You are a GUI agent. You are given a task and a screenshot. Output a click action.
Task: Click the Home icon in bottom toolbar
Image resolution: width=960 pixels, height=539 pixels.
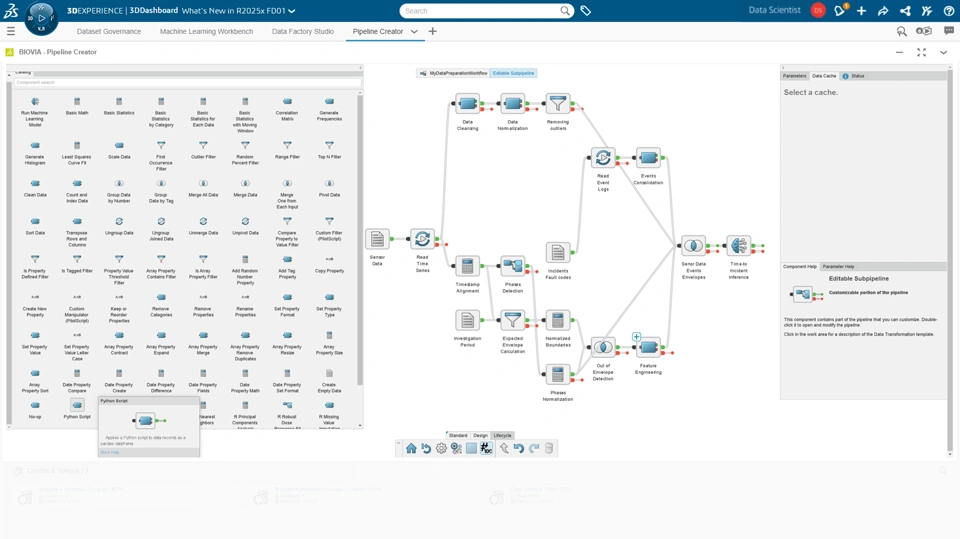click(411, 448)
